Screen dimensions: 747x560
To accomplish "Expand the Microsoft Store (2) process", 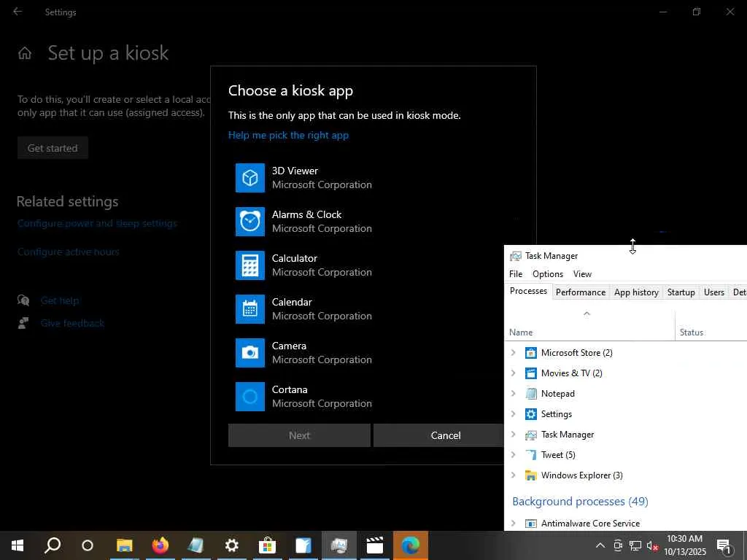I will click(x=513, y=353).
